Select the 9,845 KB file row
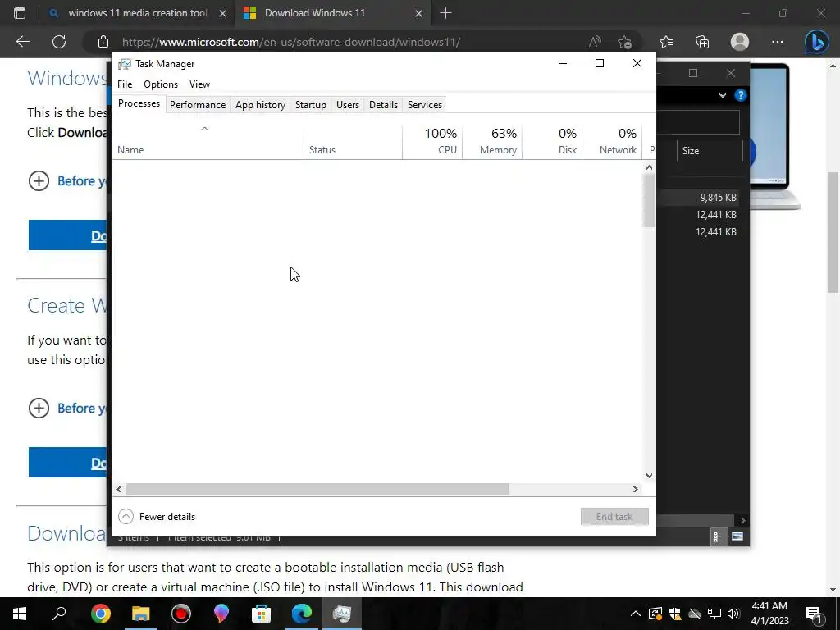This screenshot has width=840, height=630. (x=700, y=198)
